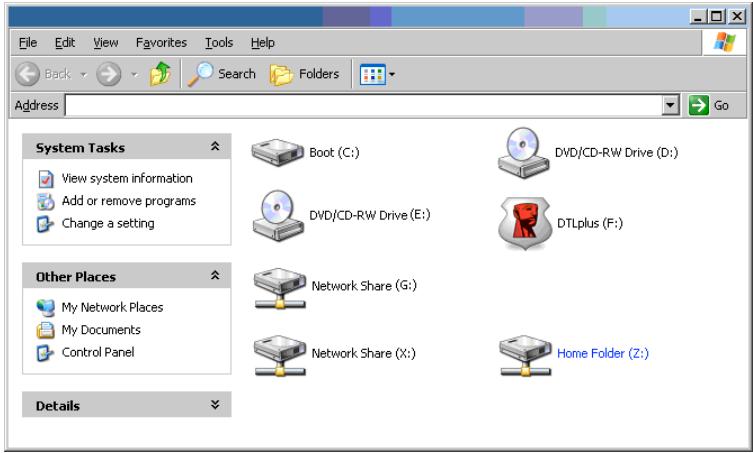Viewport: 753px width, 453px height.
Task: Open the Tools menu
Action: pyautogui.click(x=219, y=43)
